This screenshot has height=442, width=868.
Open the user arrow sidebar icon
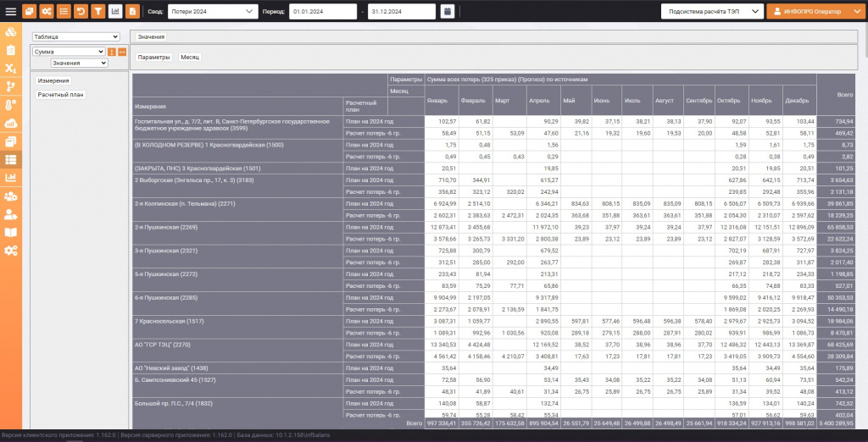tap(10, 214)
